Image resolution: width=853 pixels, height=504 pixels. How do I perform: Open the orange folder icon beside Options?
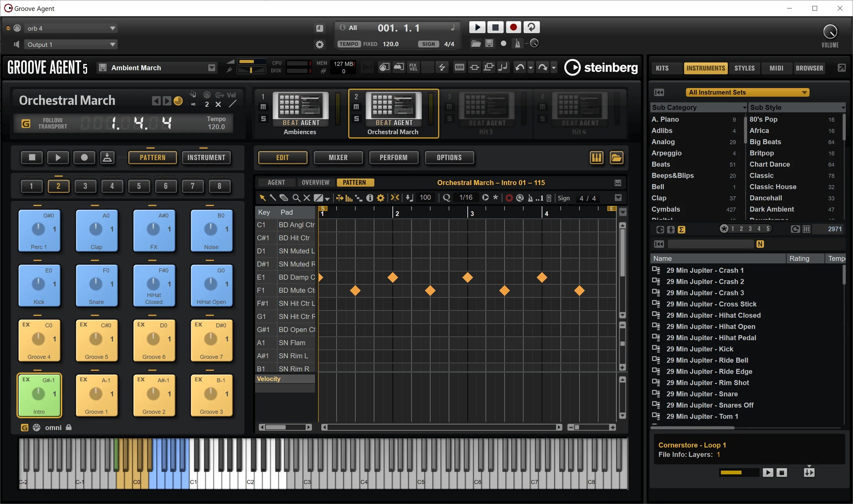coord(616,158)
